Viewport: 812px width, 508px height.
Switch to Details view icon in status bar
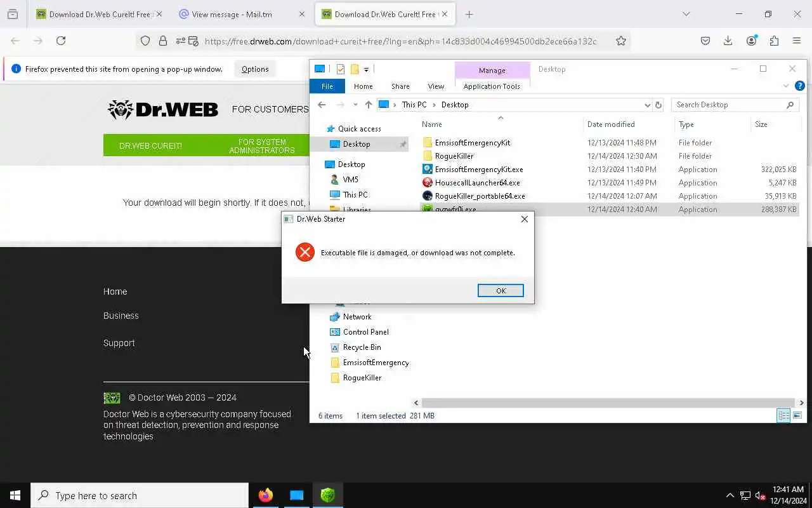pyautogui.click(x=784, y=415)
